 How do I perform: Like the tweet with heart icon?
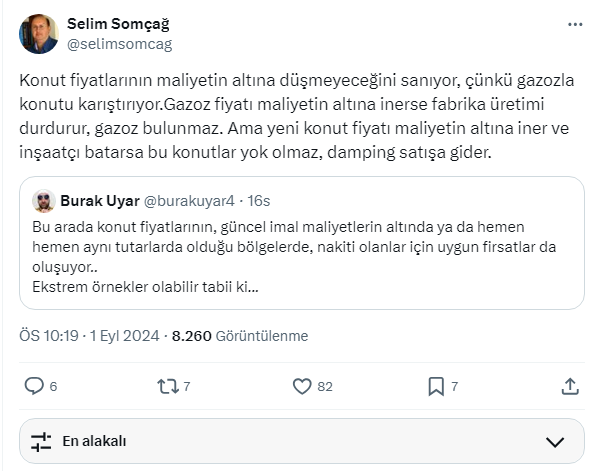302,386
